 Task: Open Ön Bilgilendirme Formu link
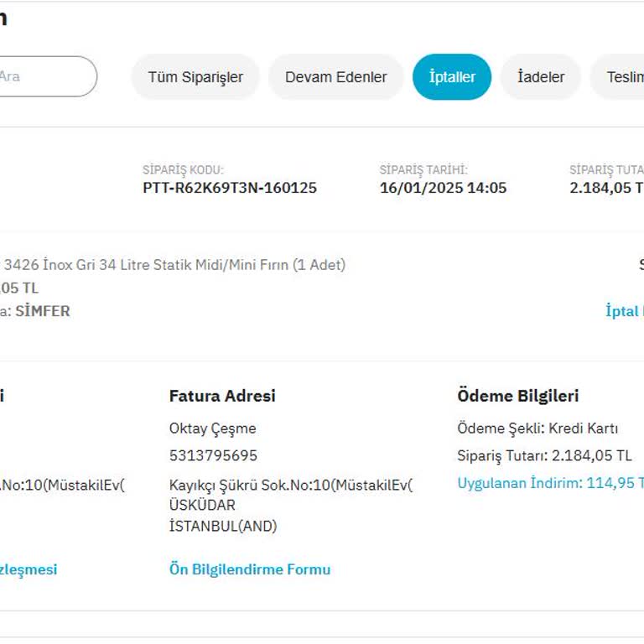tap(250, 569)
